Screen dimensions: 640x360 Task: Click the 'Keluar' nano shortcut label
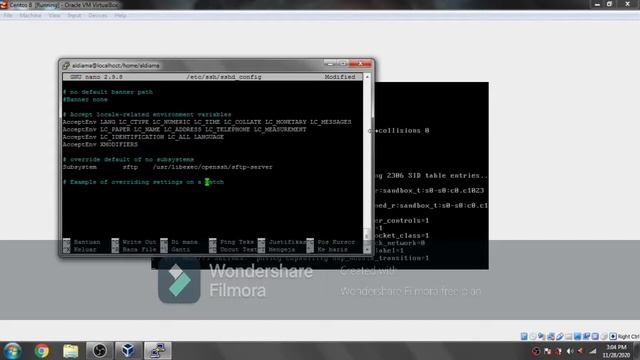85,249
